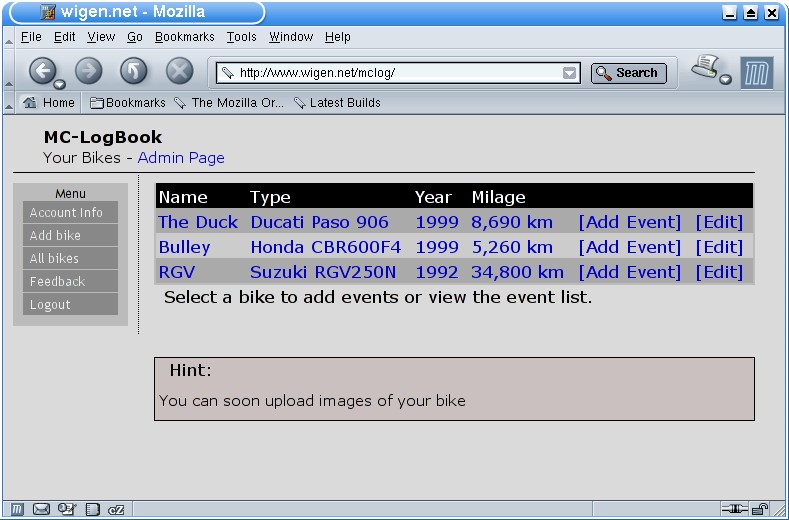This screenshot has height=520, width=789.
Task: Click Edit for Bulley row
Action: [x=719, y=247]
